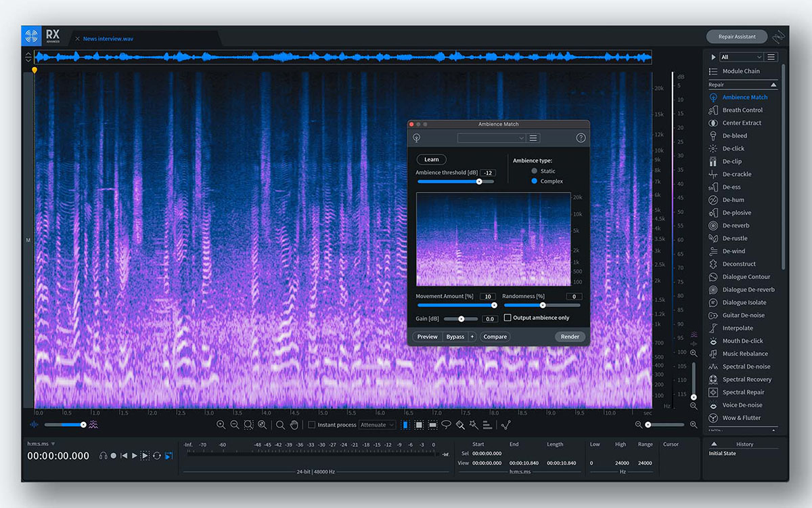The width and height of the screenshot is (812, 508).
Task: Expand the Utility section arrow
Action: coord(774,430)
